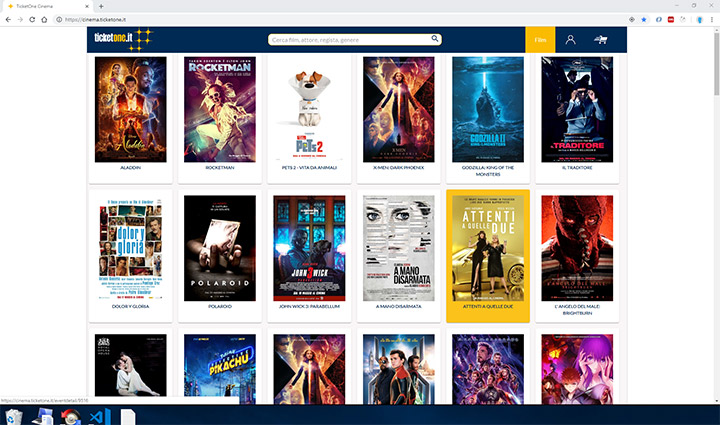
Task: Click A MANO DISARMATA title text
Action: click(399, 307)
